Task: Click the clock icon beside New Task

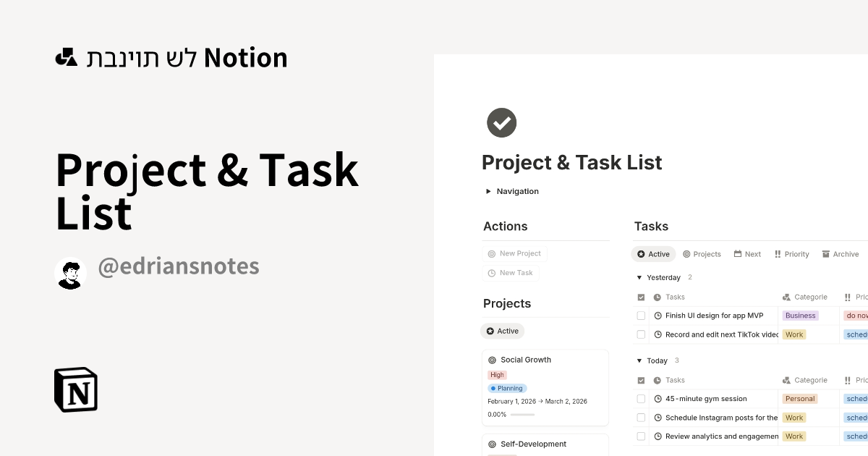Action: (491, 273)
